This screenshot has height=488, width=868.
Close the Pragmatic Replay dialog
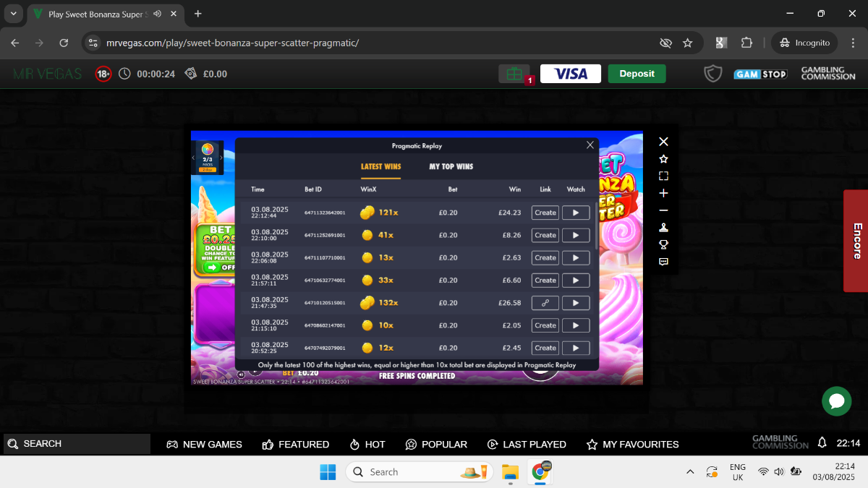(x=590, y=145)
